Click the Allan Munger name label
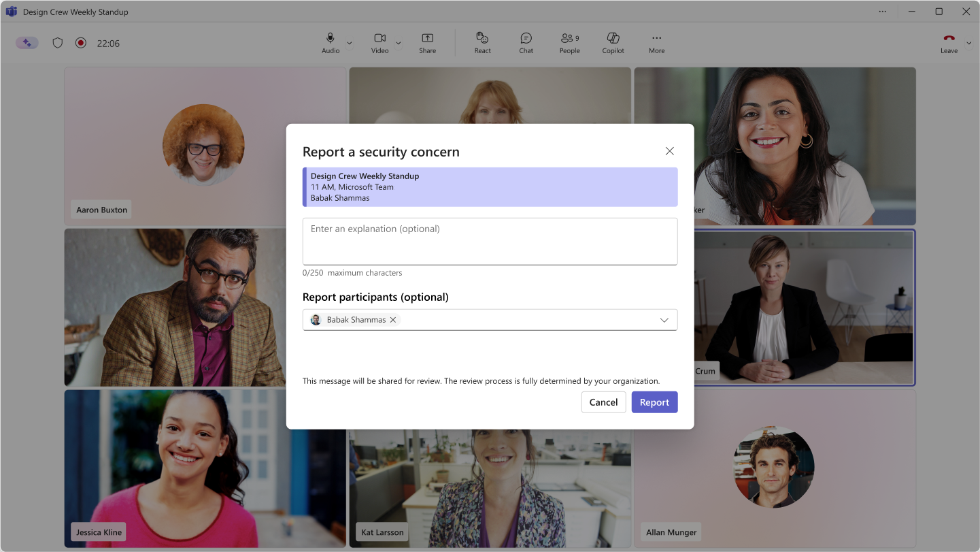This screenshot has width=980, height=552. click(x=671, y=532)
